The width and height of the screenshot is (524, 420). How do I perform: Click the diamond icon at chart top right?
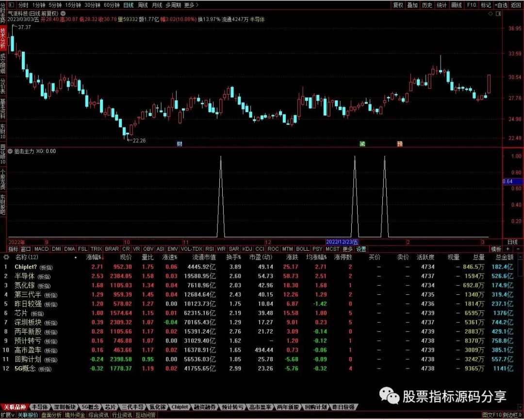(491, 14)
